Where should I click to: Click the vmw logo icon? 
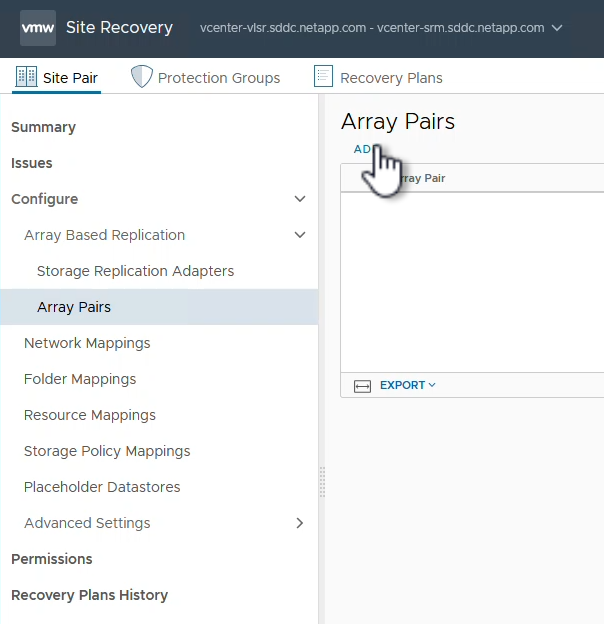[38, 28]
